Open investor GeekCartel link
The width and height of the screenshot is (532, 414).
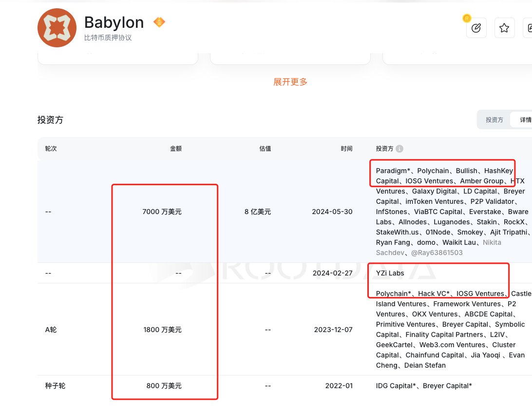click(394, 345)
